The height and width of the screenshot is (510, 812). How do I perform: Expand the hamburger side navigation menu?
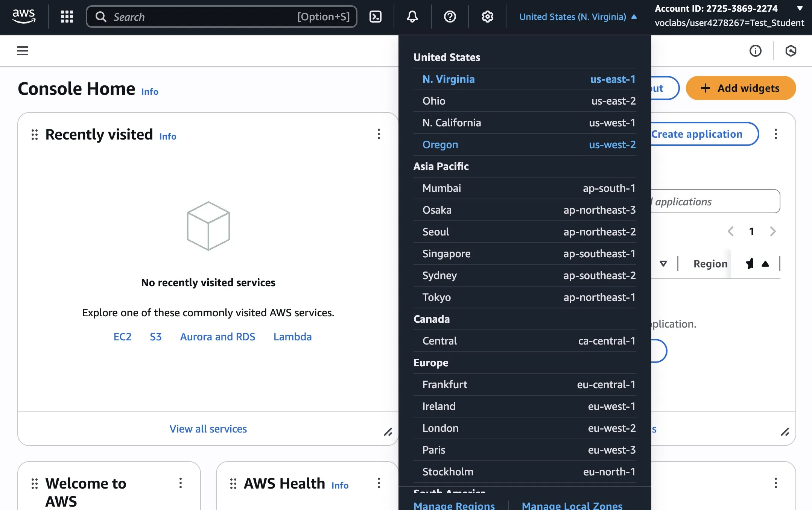(23, 51)
